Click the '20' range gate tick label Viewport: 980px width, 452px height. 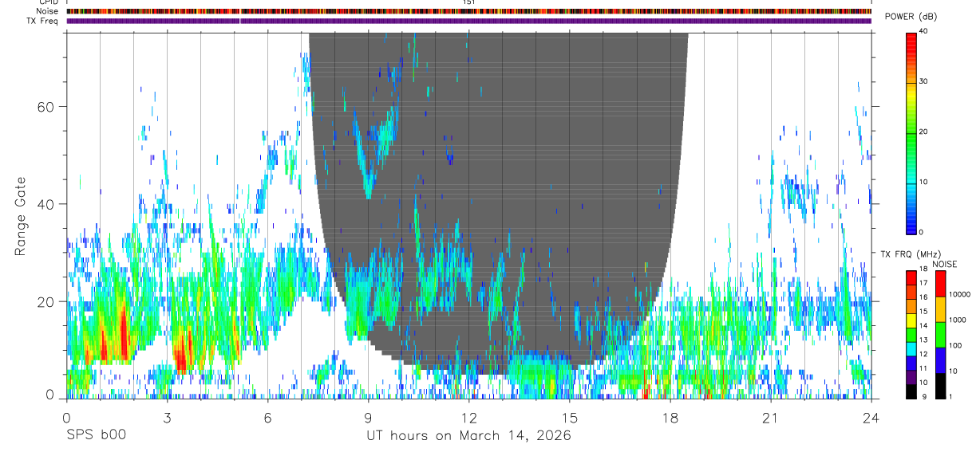pos(45,301)
